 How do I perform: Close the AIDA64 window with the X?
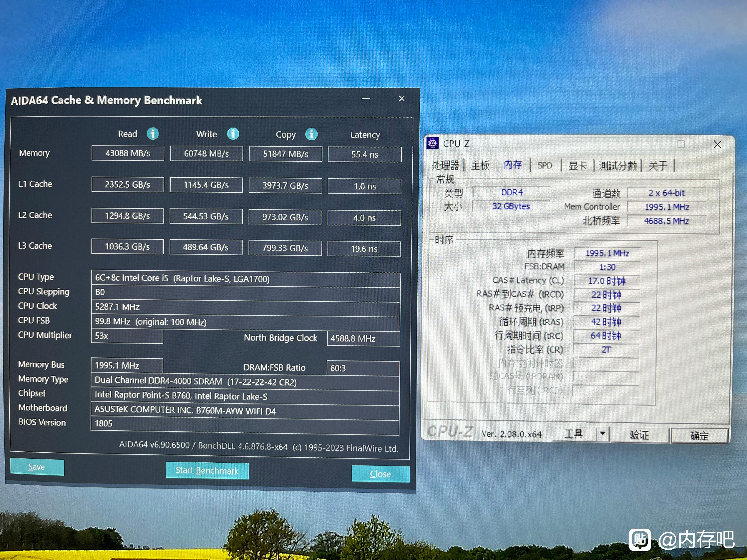click(x=401, y=99)
